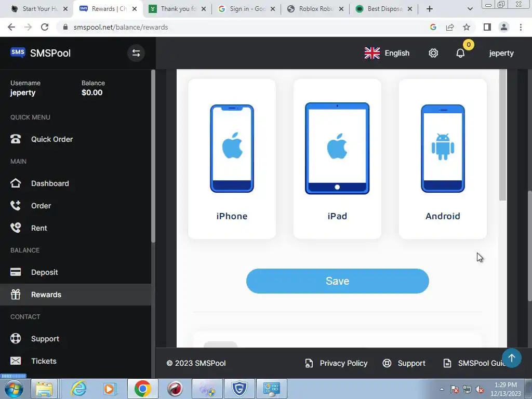
Task: Close the Rewards browser tab
Action: [135, 9]
